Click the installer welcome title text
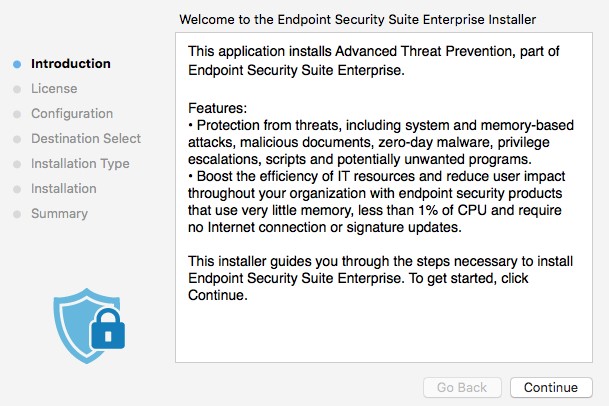Screen dimensions: 609x406 click(357, 19)
